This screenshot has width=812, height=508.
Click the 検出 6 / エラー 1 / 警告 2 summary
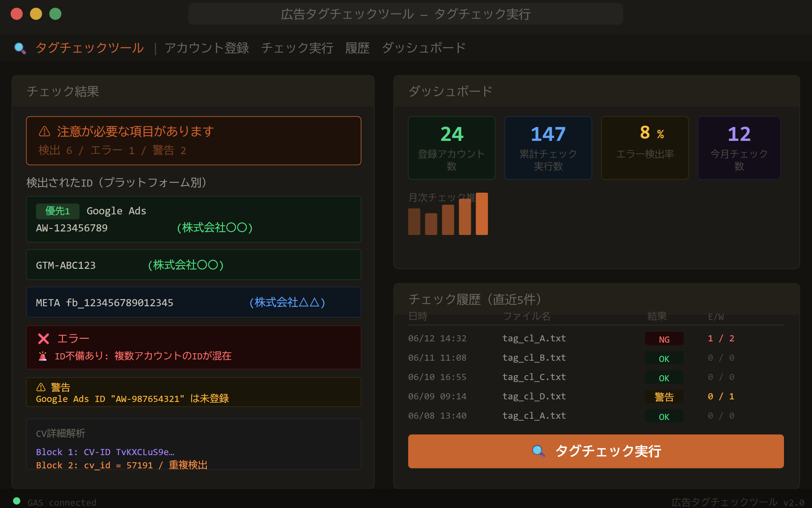(x=112, y=150)
